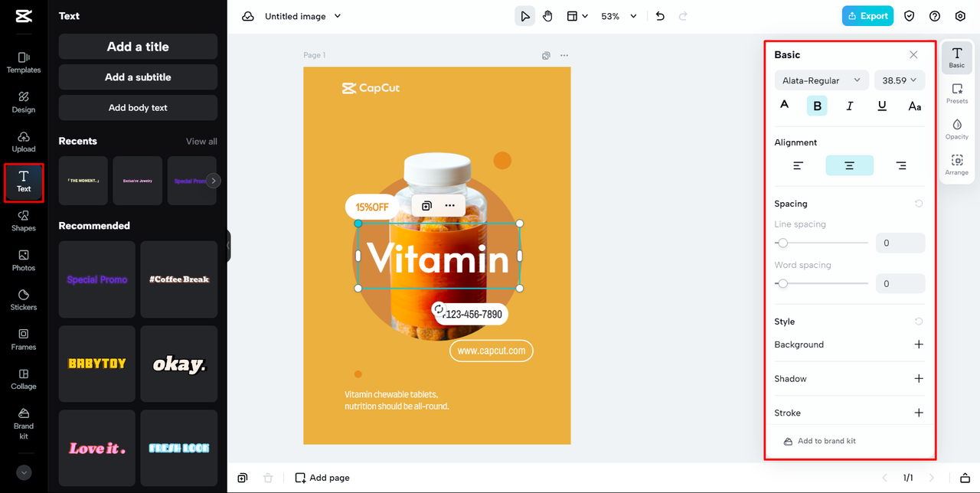Align text to the center
This screenshot has width=980, height=493.
[x=850, y=165]
